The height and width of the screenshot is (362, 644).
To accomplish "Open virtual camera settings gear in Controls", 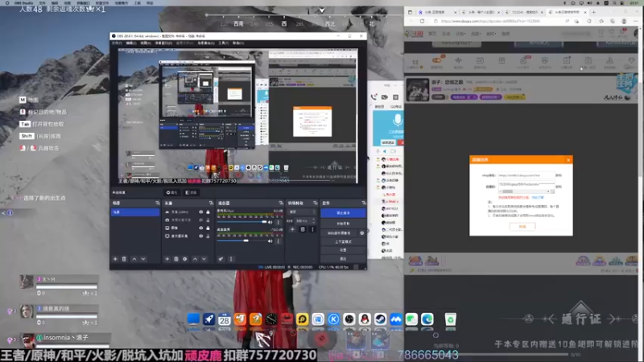I will click(x=361, y=232).
